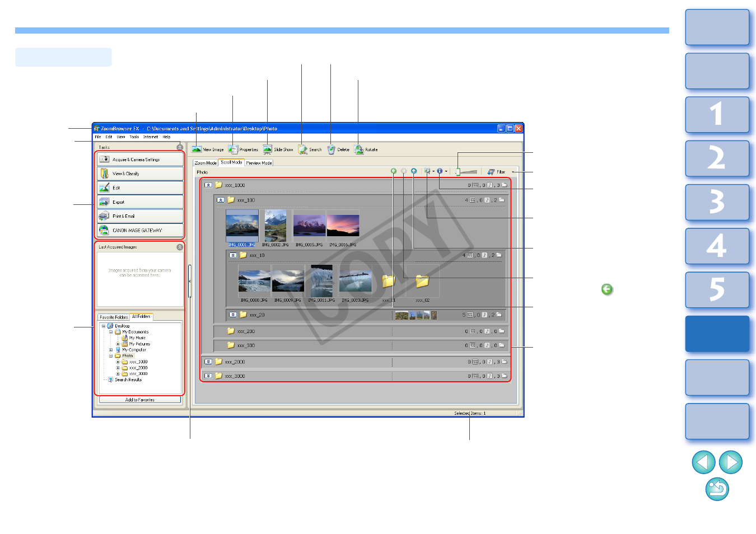756x534 pixels.
Task: Select thumbnail IMG_0002.JPG
Action: [x=276, y=226]
